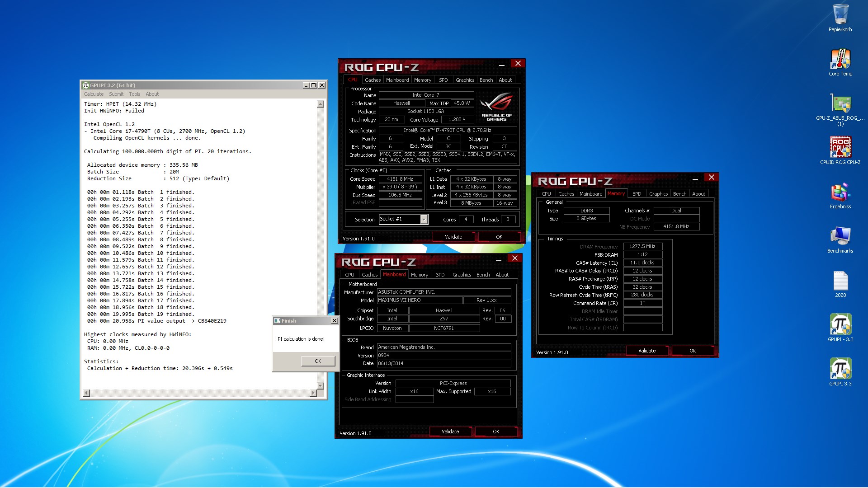This screenshot has height=488, width=868.
Task: Open the 2020 file icon
Action: 840,284
